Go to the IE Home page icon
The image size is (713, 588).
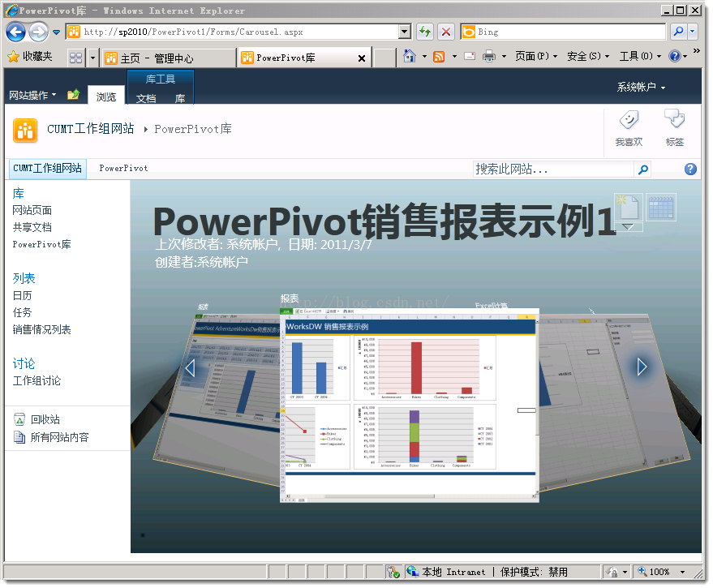pyautogui.click(x=410, y=57)
